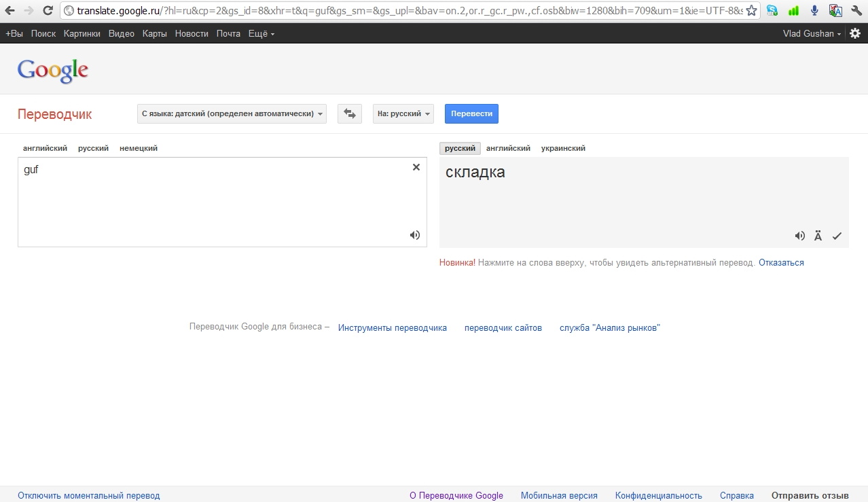Clear input text with the X icon
Viewport: 868px width, 502px height.
[x=416, y=167]
